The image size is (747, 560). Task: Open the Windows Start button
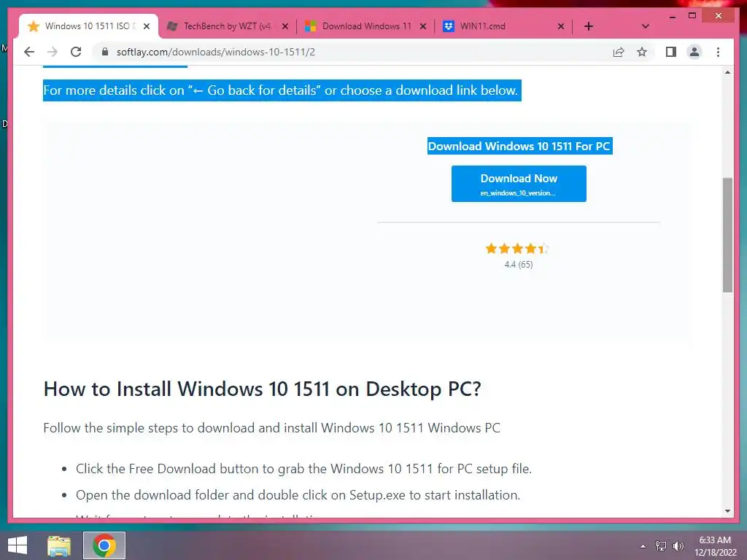18,545
